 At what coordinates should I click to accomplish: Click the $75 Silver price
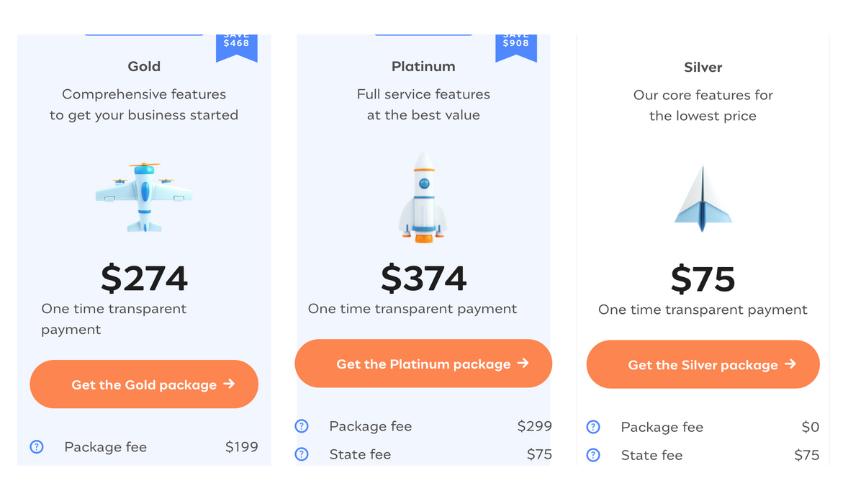(x=703, y=279)
